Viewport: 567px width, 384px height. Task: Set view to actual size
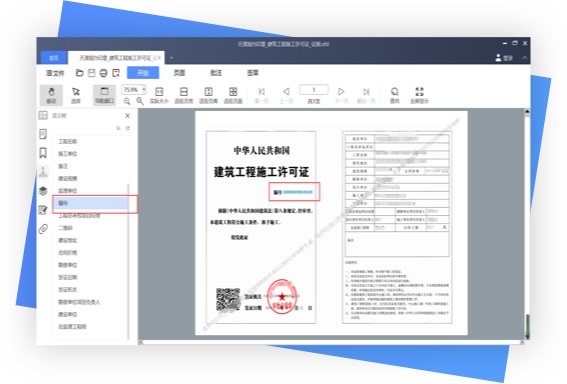[159, 95]
